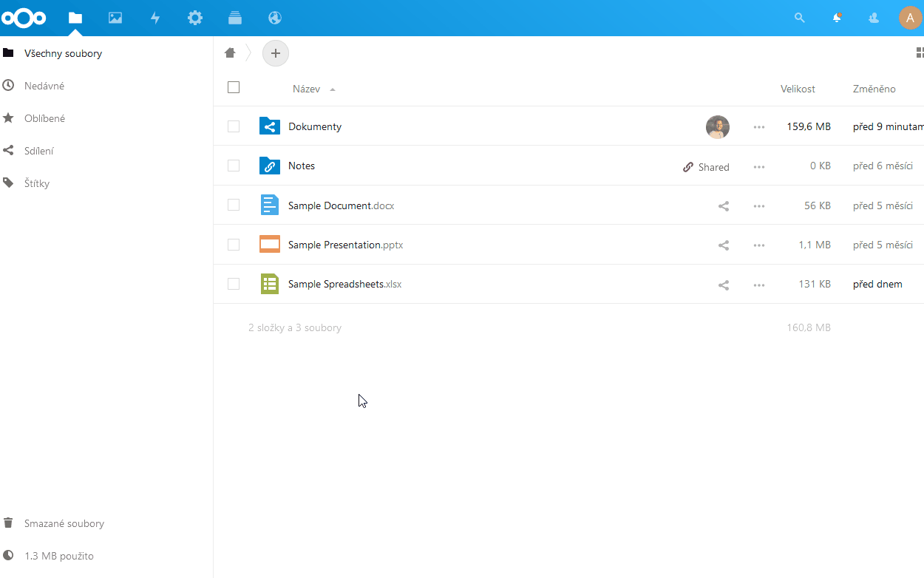
Task: Open the notifications bell
Action: click(837, 18)
